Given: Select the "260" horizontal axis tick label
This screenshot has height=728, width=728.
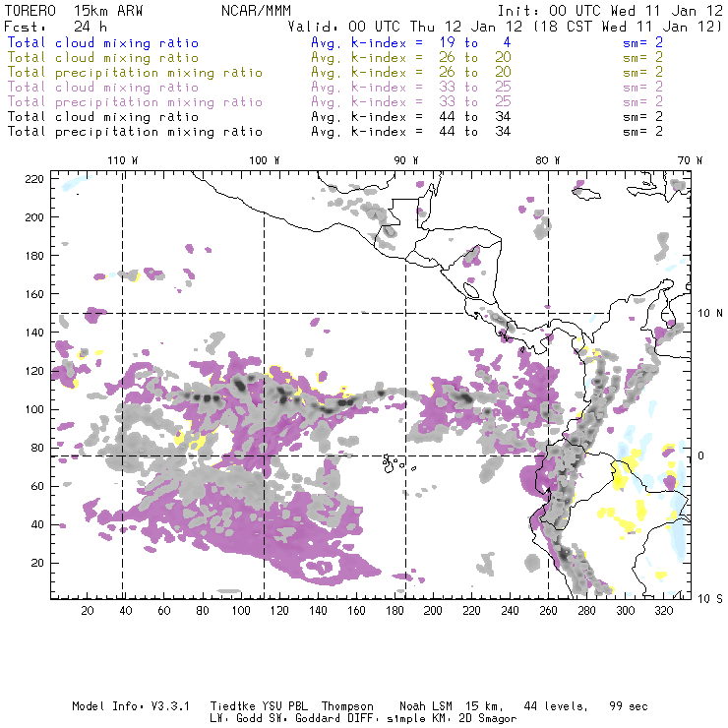Looking at the screenshot, I should click(x=548, y=611).
